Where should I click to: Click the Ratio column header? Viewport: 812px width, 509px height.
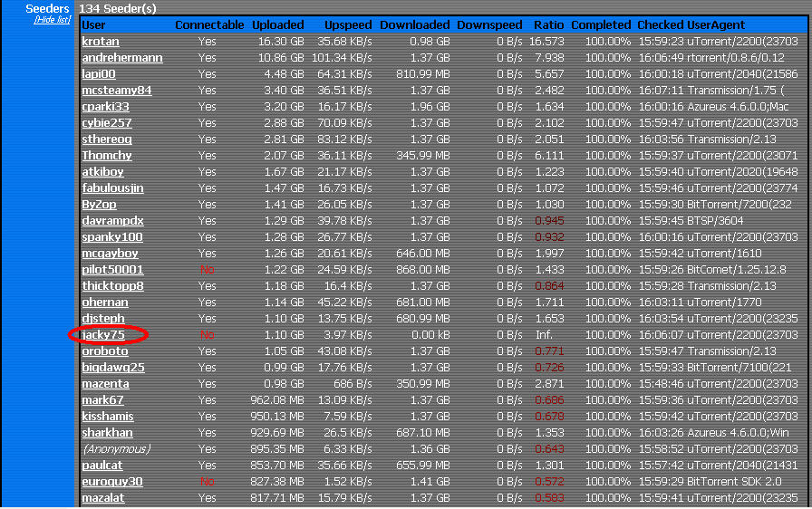click(548, 25)
